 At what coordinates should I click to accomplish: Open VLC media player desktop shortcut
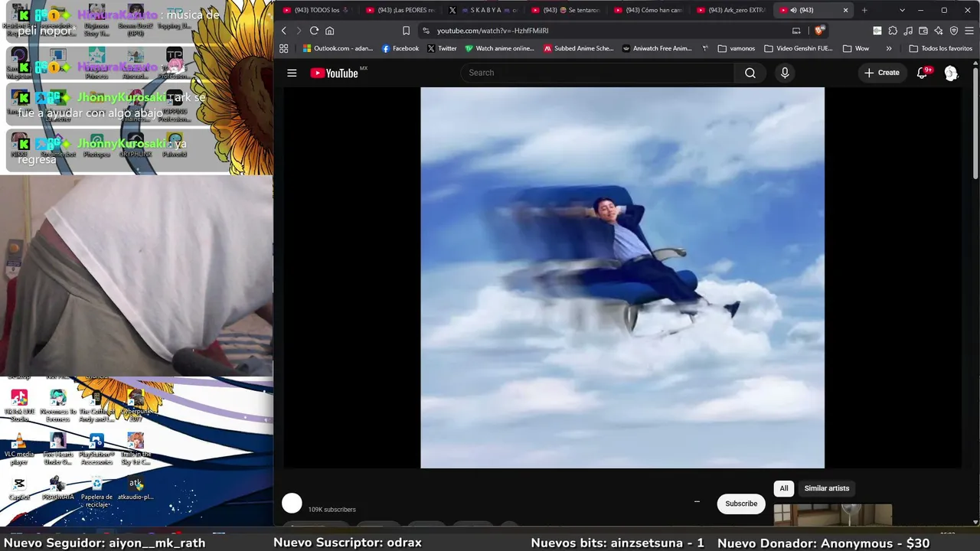[19, 449]
